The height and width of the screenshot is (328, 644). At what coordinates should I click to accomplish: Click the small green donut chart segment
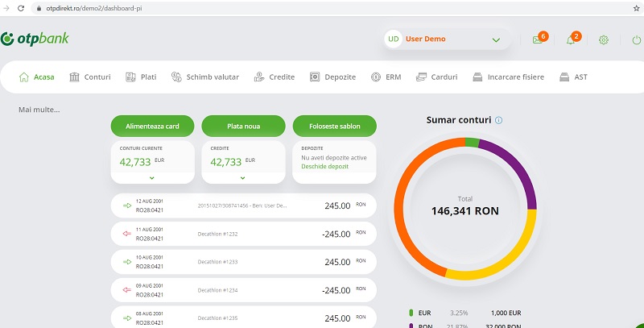pos(473,142)
